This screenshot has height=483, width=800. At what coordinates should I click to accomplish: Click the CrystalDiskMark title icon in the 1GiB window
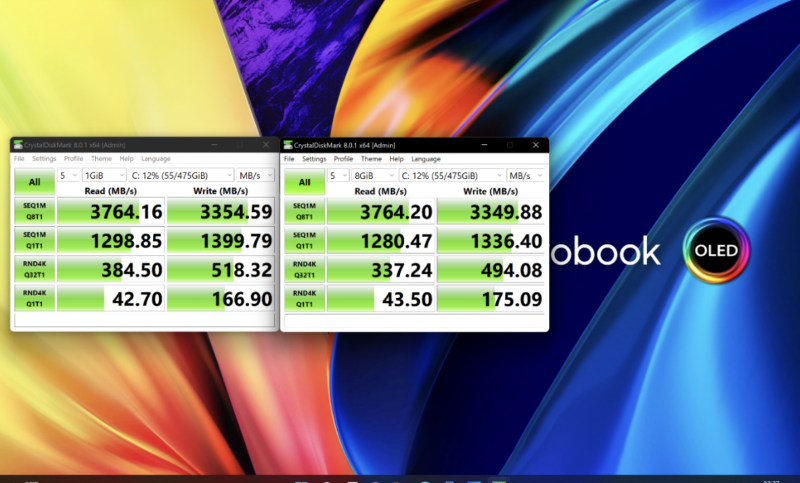tap(18, 145)
